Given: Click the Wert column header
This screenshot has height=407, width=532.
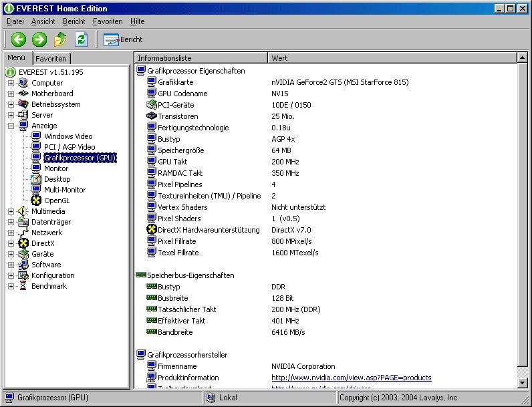Looking at the screenshot, I should pyautogui.click(x=392, y=58).
